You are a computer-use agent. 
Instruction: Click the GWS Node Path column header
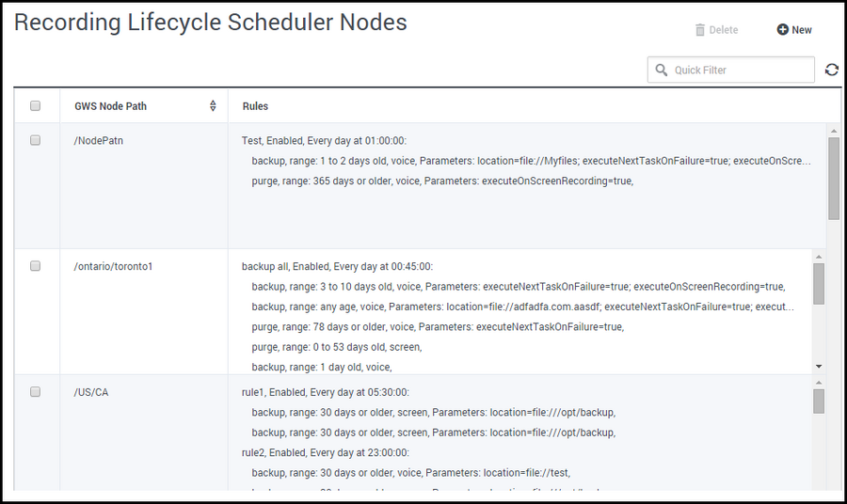point(111,106)
